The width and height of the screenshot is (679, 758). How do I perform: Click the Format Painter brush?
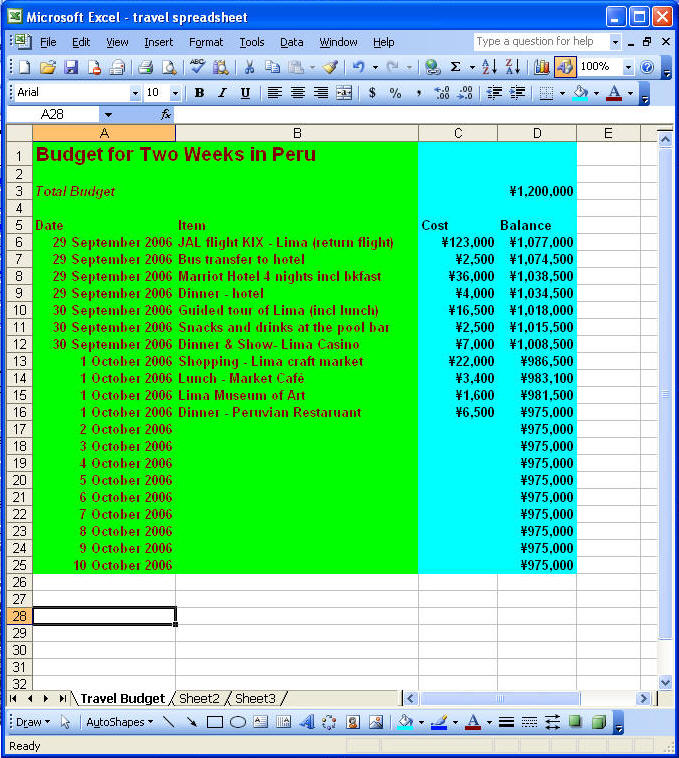tap(331, 67)
